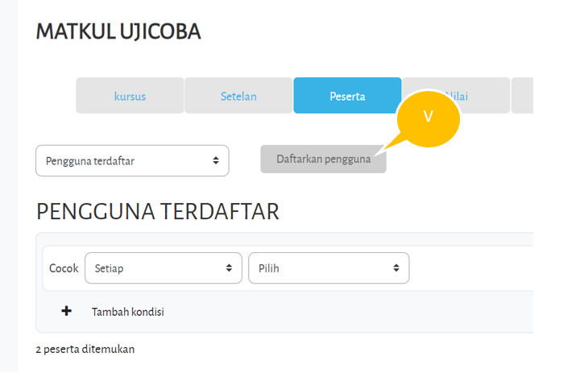Viewport: 588px width, 390px height.
Task: Click the Cocok label
Action: (x=64, y=268)
